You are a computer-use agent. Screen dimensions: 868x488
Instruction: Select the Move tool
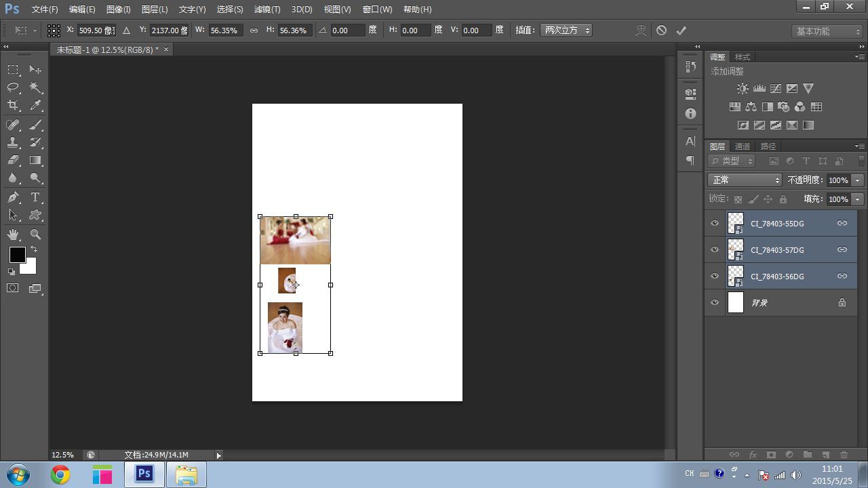(35, 70)
